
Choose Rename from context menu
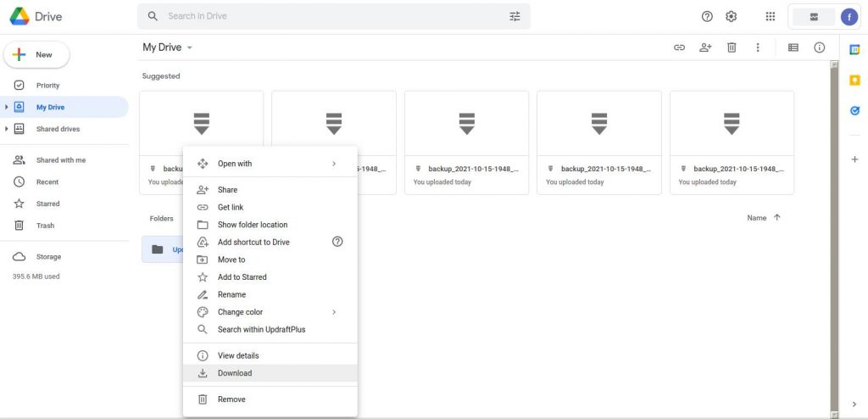(x=270, y=294)
